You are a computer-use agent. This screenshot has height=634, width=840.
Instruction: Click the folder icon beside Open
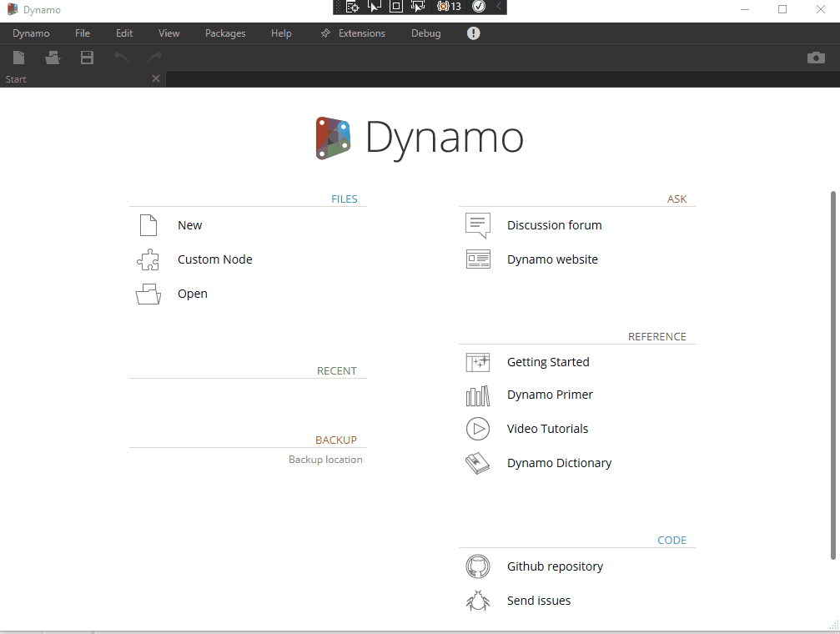(148, 294)
